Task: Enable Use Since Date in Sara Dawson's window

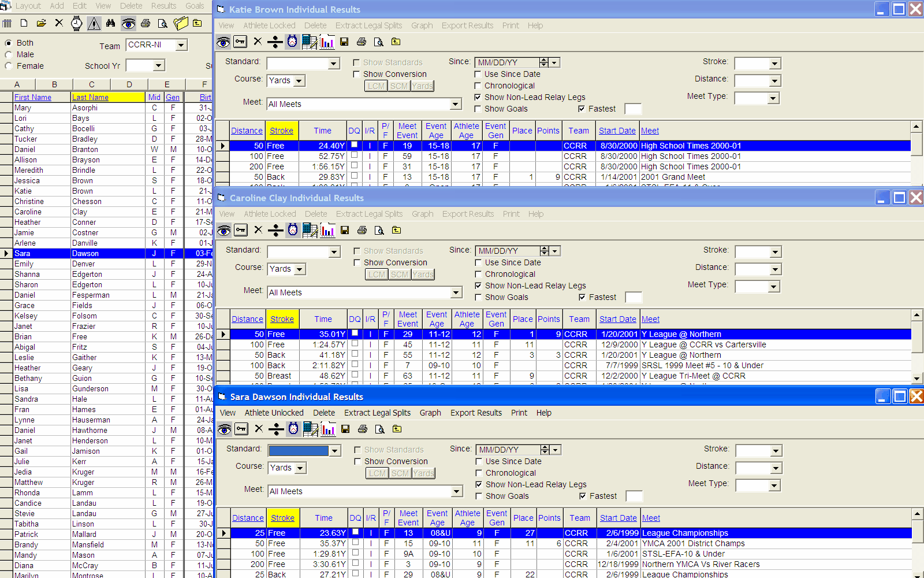Action: tap(479, 461)
